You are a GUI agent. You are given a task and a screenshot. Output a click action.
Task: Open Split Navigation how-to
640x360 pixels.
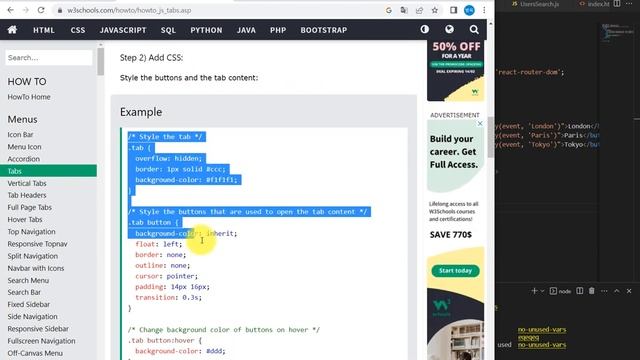[33, 256]
